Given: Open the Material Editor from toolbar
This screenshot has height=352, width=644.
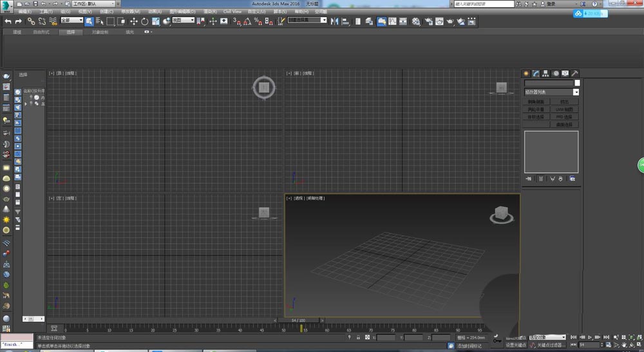Looking at the screenshot, I should [x=416, y=21].
